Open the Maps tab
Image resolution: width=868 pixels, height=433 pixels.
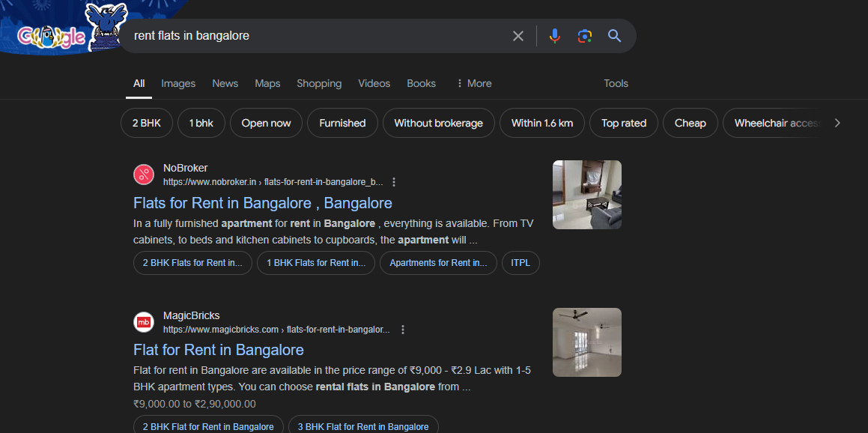267,84
